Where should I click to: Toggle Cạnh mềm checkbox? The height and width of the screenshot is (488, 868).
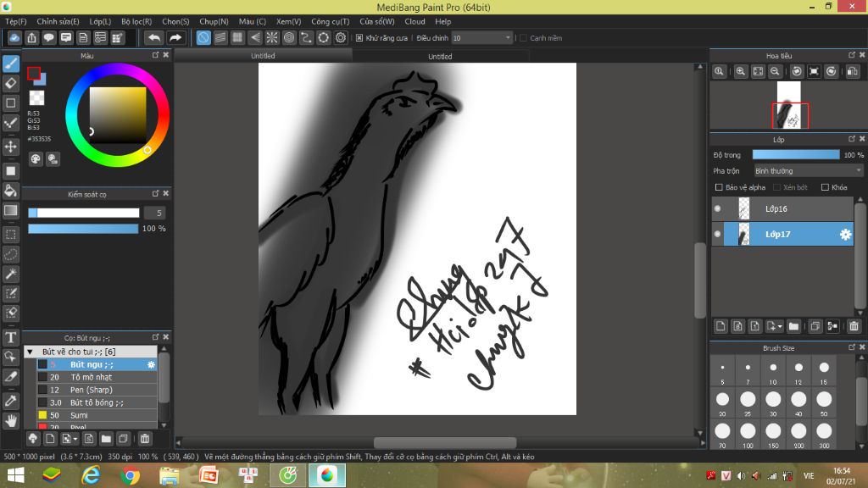(x=523, y=37)
